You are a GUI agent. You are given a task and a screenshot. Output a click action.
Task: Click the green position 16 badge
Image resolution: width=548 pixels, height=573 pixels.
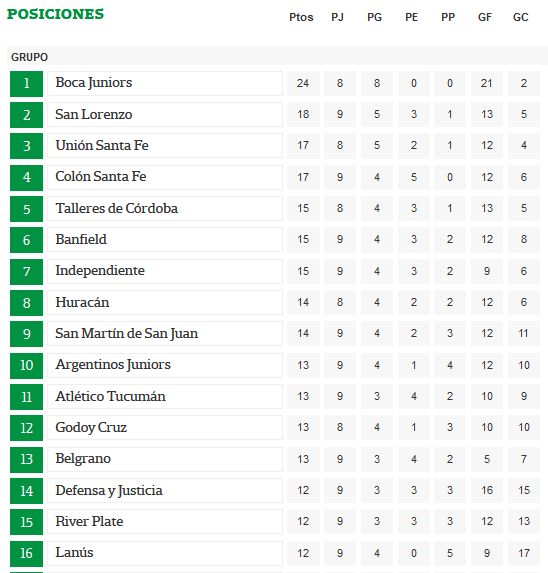(26, 554)
